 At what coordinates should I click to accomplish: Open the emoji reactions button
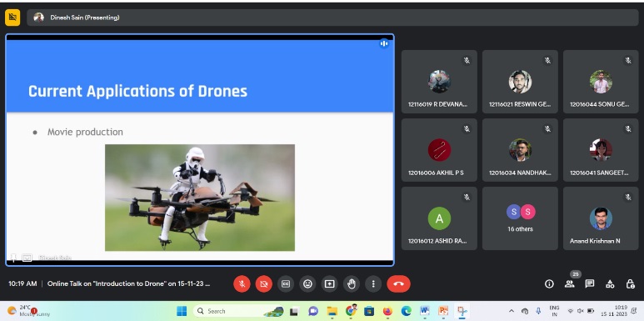pyautogui.click(x=307, y=284)
